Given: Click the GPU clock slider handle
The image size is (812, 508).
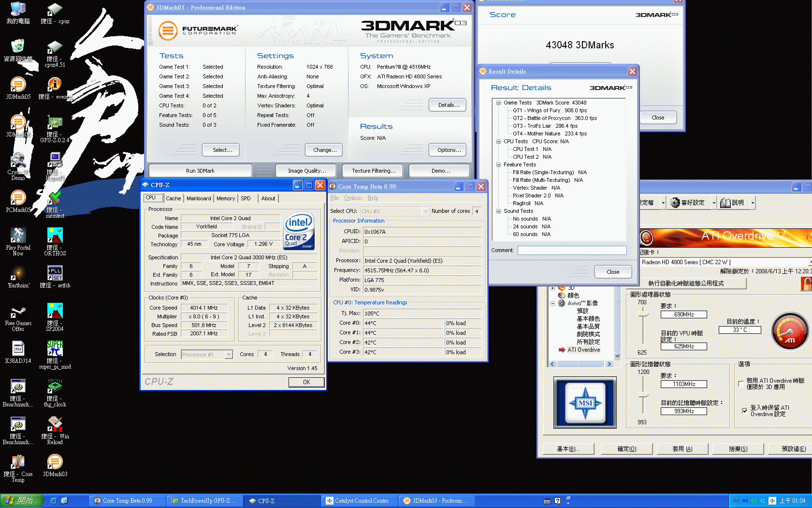Looking at the screenshot, I should pyautogui.click(x=643, y=315).
